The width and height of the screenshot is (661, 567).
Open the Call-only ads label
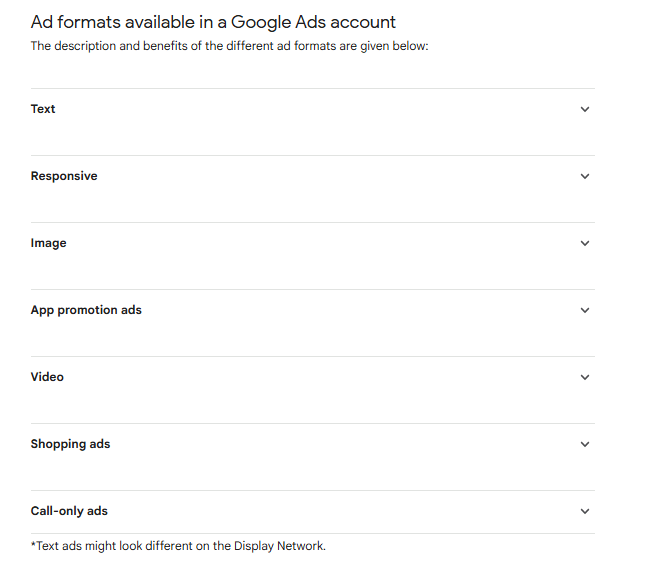coord(69,511)
